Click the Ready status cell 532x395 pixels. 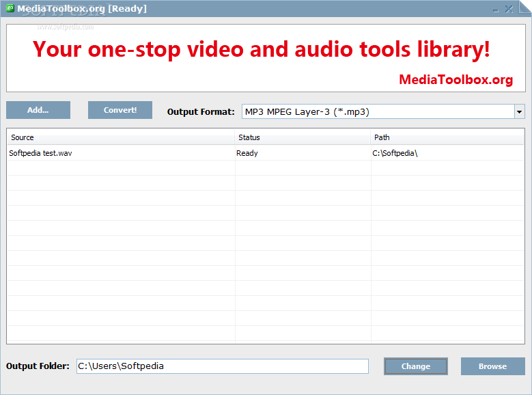(x=247, y=153)
